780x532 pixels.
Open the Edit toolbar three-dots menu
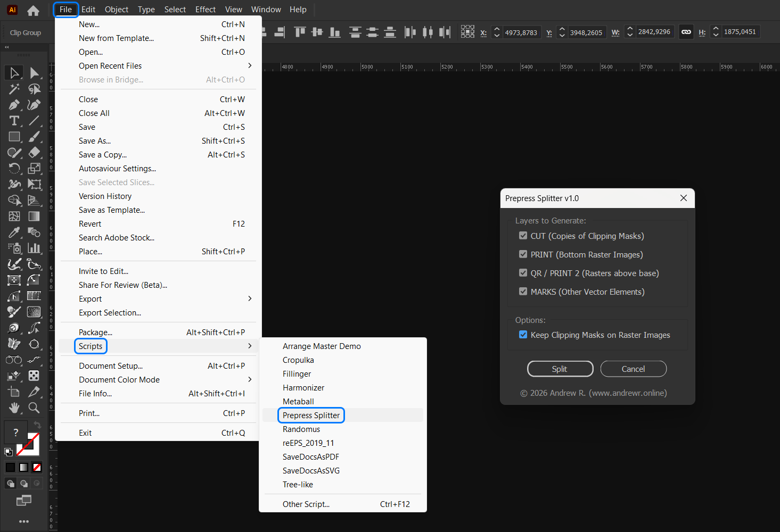pos(24,521)
